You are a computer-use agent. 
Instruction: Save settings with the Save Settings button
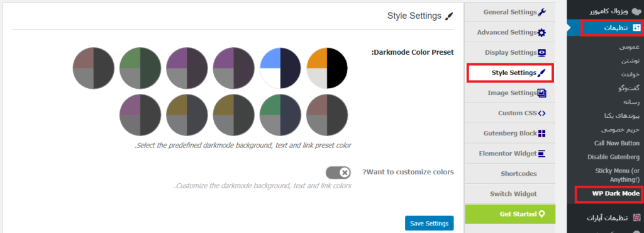coord(429,223)
